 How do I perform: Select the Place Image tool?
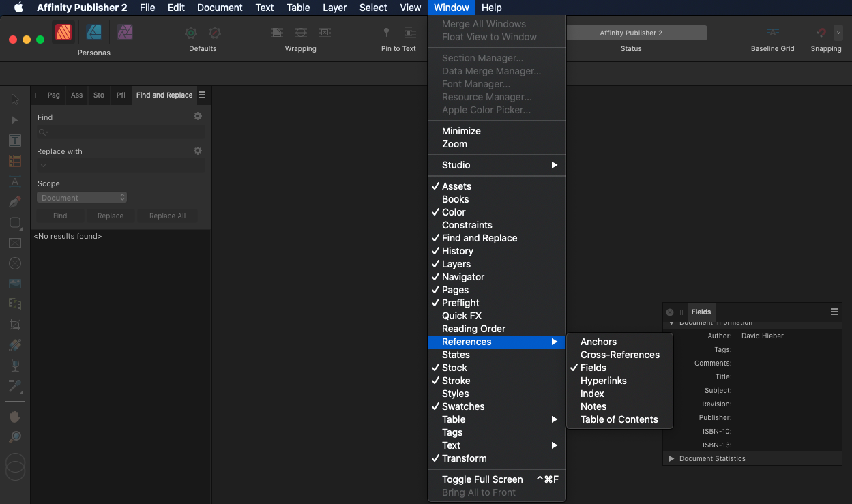(15, 284)
